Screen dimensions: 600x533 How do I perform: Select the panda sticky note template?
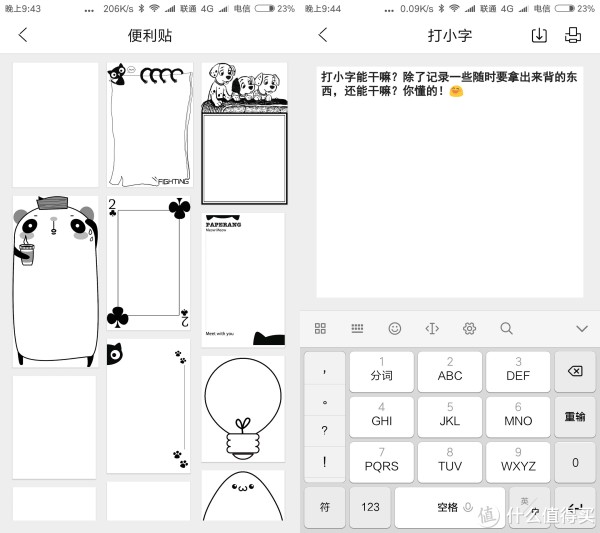point(55,281)
